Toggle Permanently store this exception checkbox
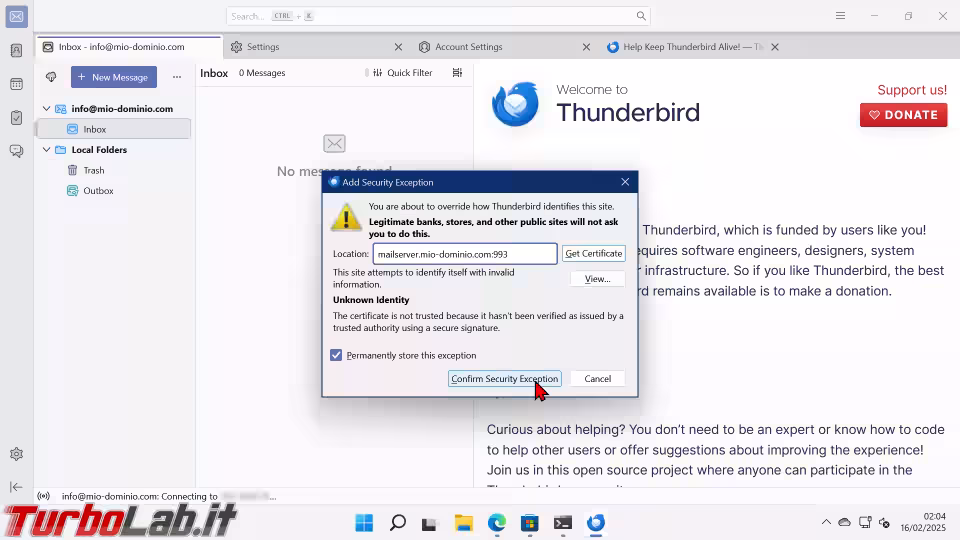The image size is (960, 540). click(336, 355)
